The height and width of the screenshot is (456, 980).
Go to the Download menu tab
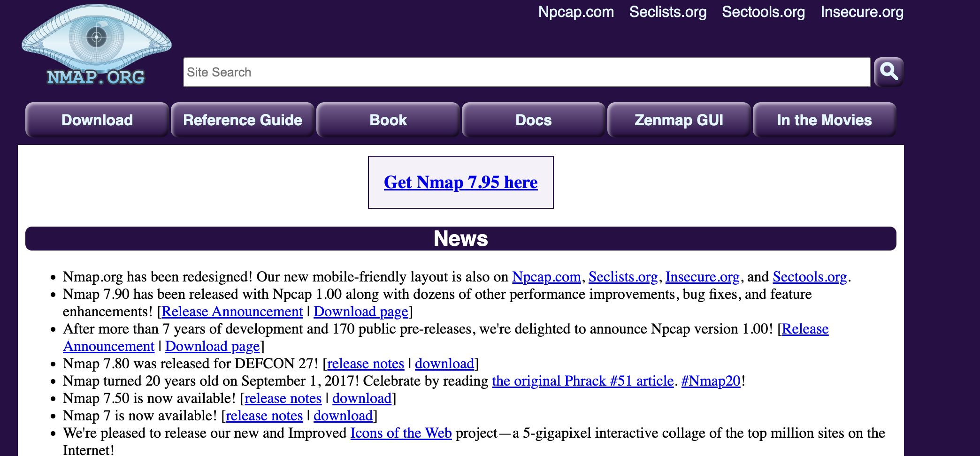[97, 120]
